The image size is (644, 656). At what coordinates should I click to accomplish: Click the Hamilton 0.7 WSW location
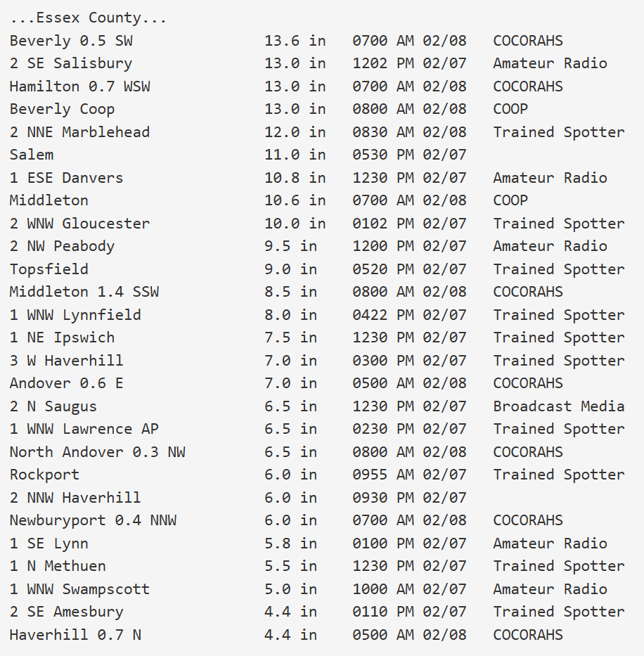tap(79, 86)
